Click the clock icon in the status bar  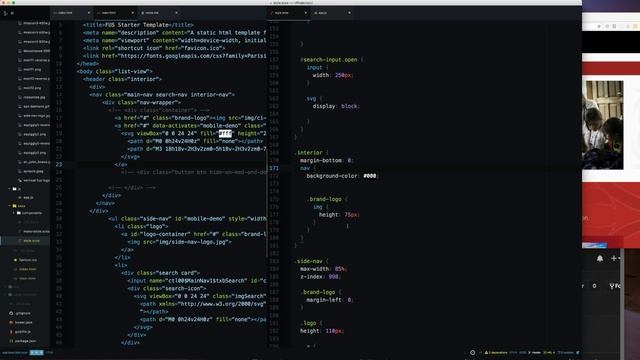tap(472, 353)
